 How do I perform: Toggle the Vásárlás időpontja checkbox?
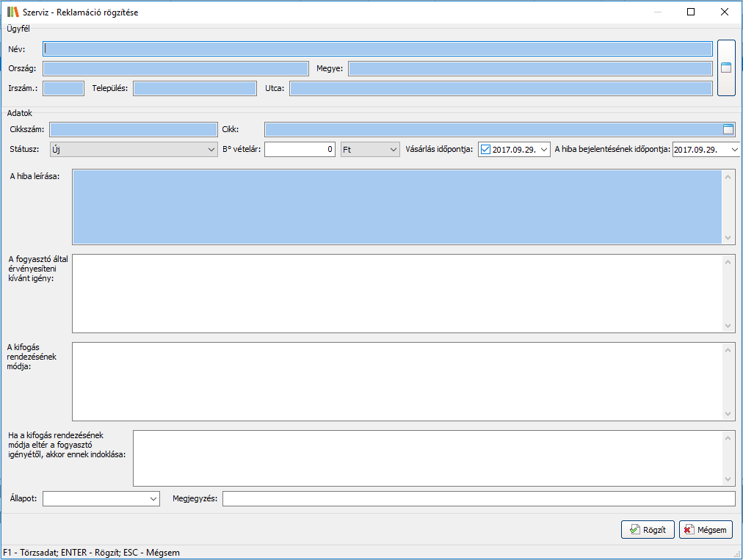pyautogui.click(x=485, y=150)
